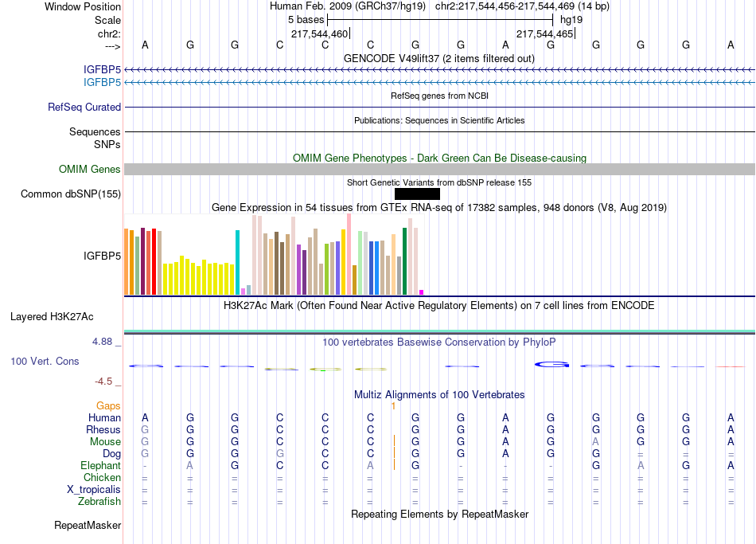
Task: Click the dark blue IGFBP5 GENCODE transcript label
Action: point(102,70)
